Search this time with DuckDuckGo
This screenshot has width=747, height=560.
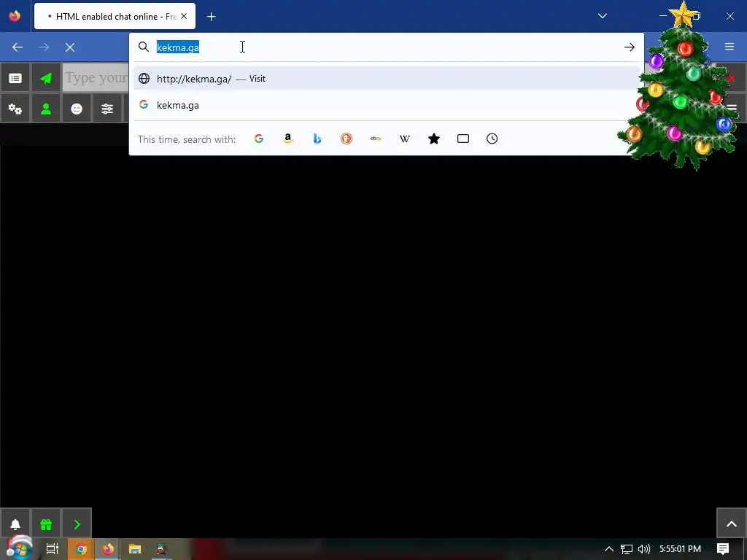(x=347, y=139)
